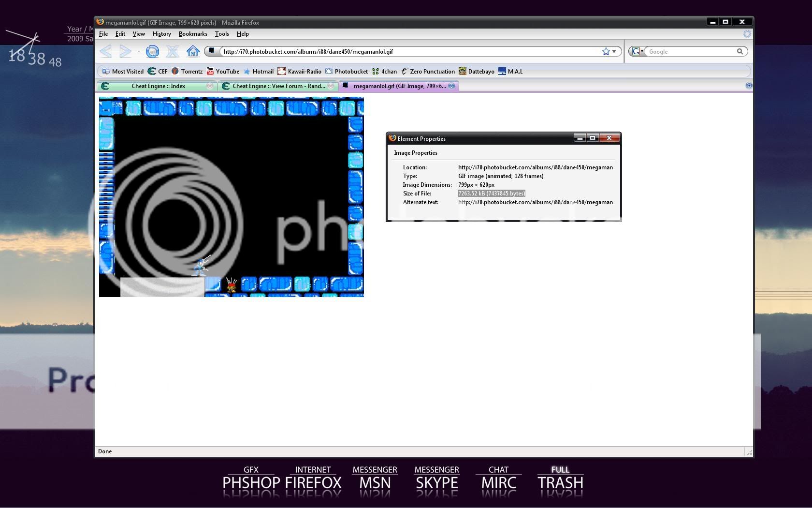Go to the Home page icon

(x=193, y=51)
